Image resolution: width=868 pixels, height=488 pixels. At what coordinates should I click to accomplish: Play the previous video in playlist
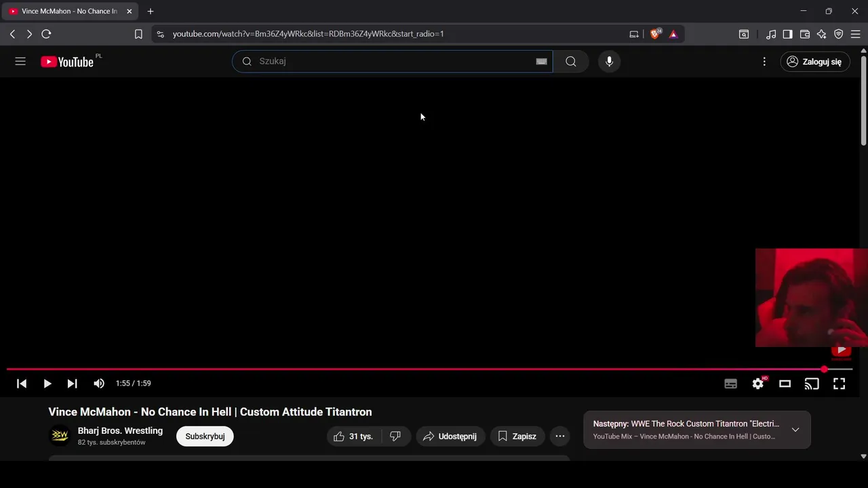(x=22, y=384)
